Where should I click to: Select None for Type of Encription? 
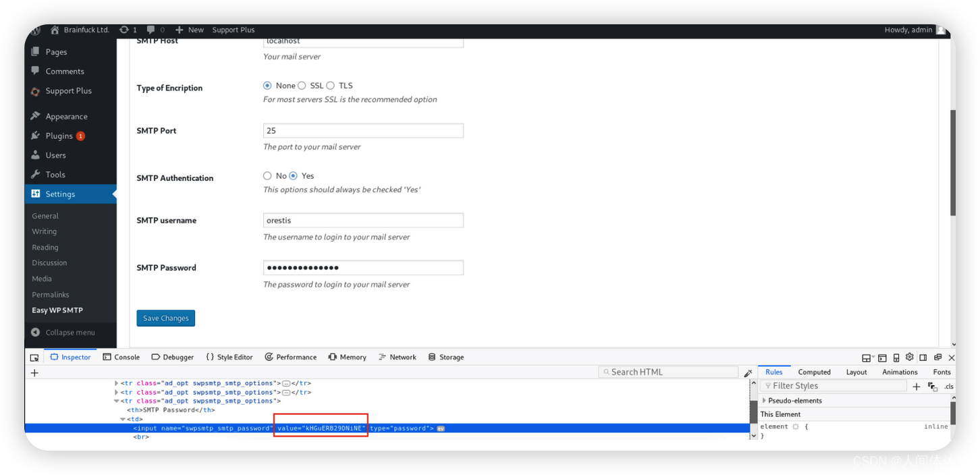(x=267, y=86)
